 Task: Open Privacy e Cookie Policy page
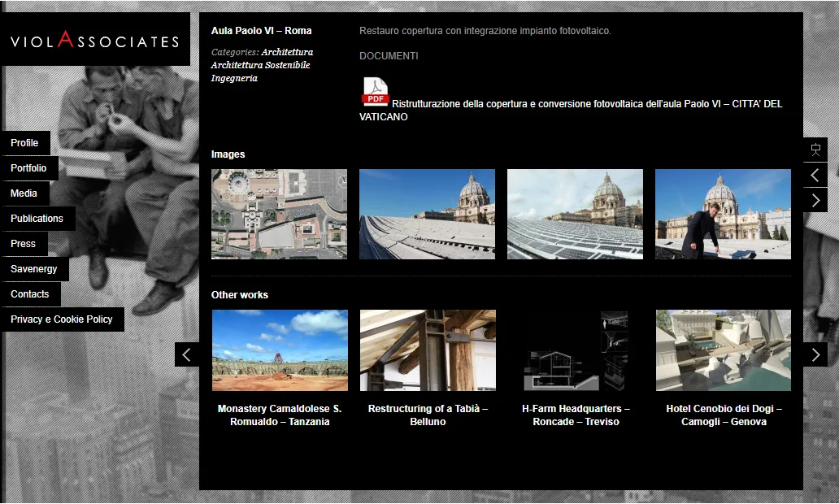[x=62, y=319]
